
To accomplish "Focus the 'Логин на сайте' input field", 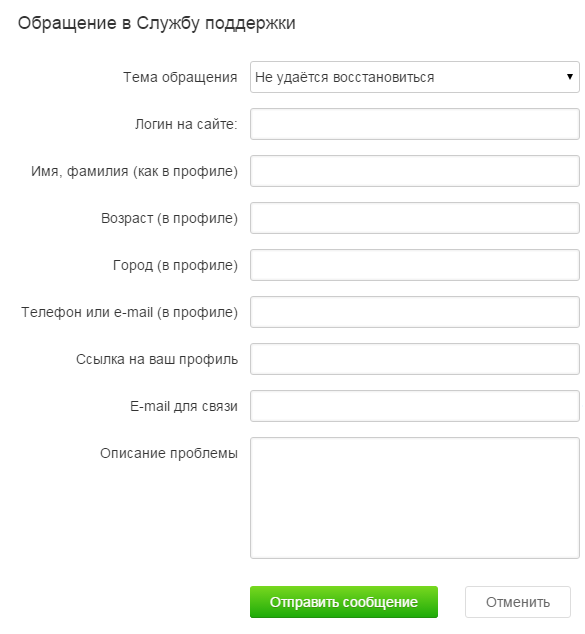I will click(414, 124).
